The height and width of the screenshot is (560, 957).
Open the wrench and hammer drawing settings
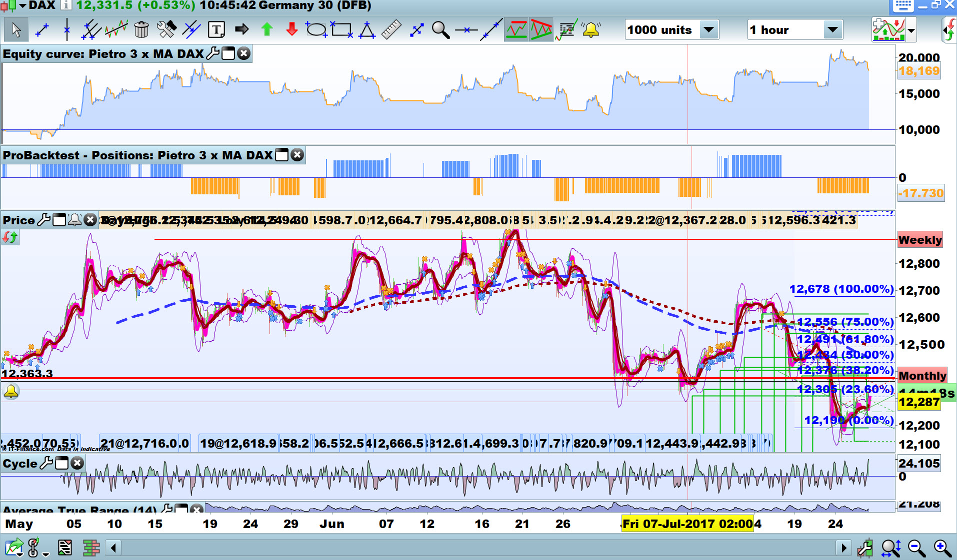[166, 30]
